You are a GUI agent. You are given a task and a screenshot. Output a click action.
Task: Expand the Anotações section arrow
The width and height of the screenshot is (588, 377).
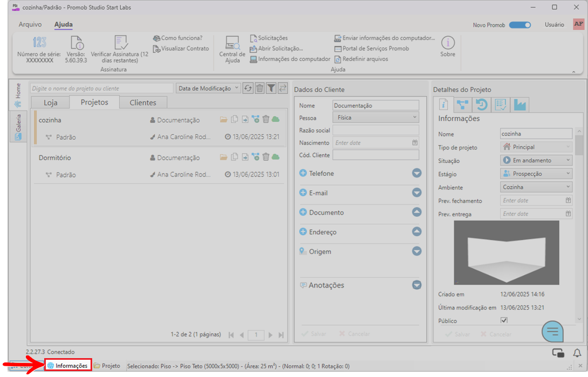click(x=417, y=285)
